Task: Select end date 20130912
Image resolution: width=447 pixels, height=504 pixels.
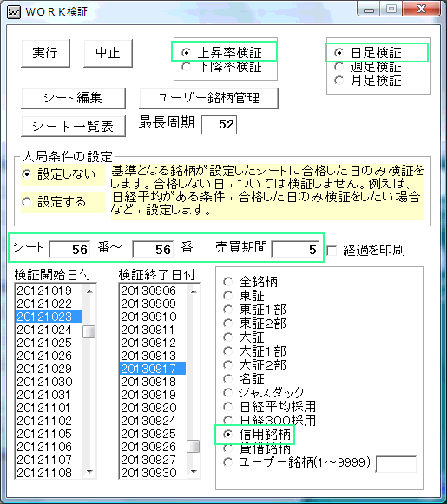Action: click(153, 343)
